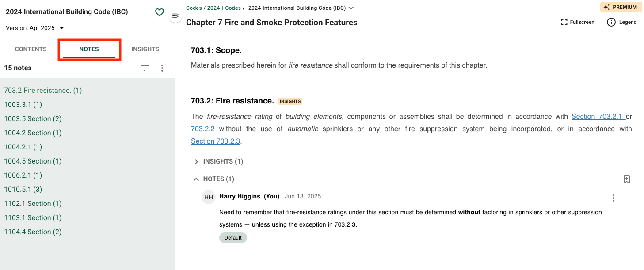The height and width of the screenshot is (270, 644).
Task: Collapse the NOTES (1) section
Action: (x=214, y=179)
